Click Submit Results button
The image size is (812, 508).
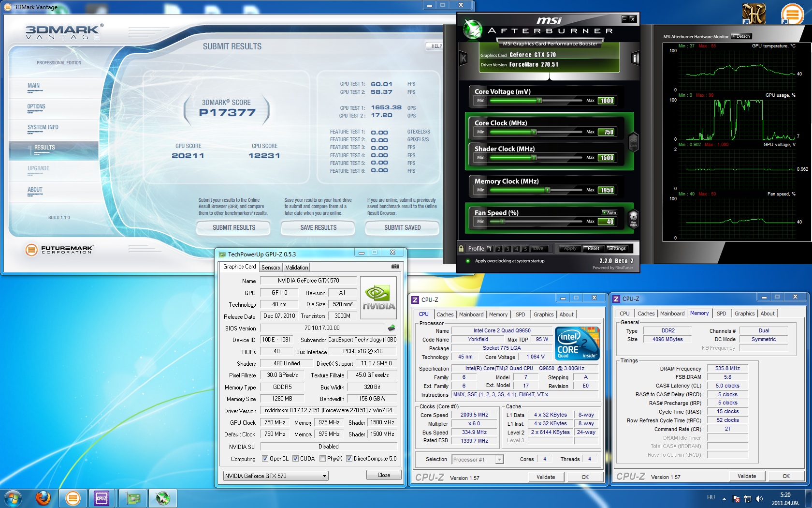234,227
